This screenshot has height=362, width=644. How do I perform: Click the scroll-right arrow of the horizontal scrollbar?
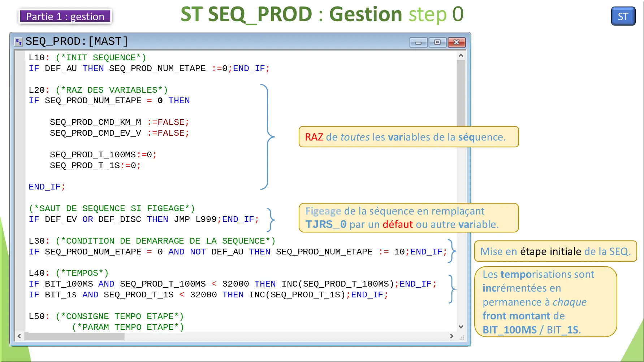coord(451,336)
